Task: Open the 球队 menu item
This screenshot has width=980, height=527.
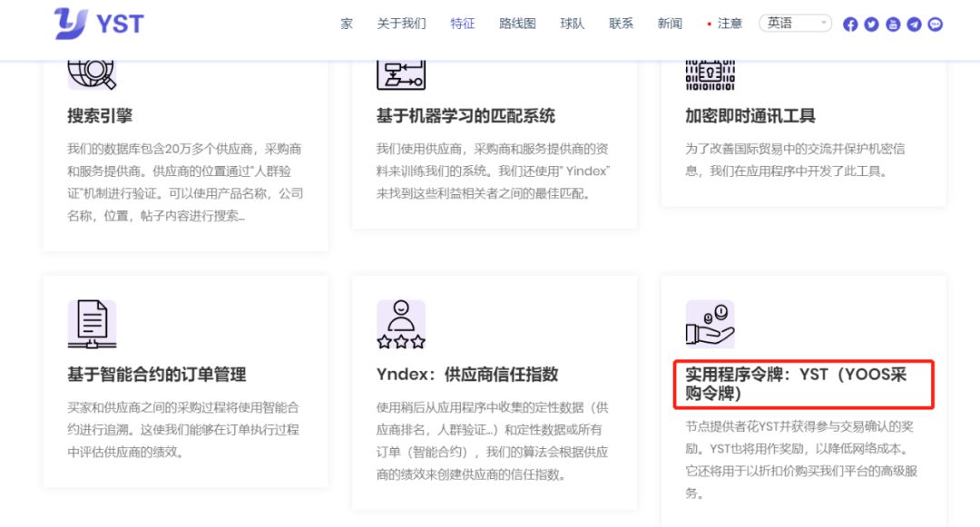Action: coord(573,24)
